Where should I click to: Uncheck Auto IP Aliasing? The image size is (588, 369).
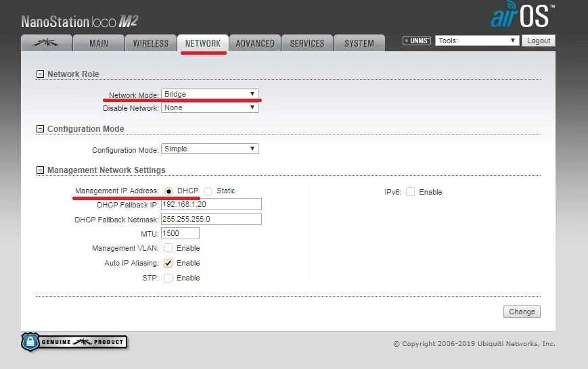(168, 263)
